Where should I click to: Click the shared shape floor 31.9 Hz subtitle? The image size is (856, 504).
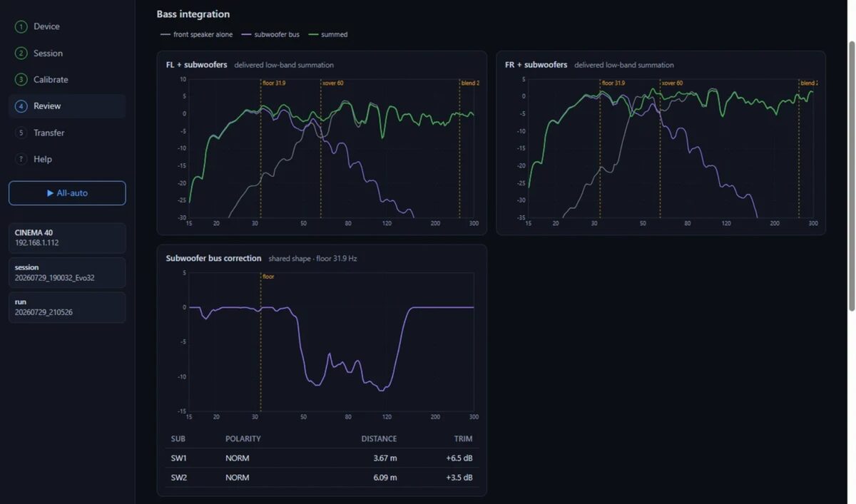point(312,259)
